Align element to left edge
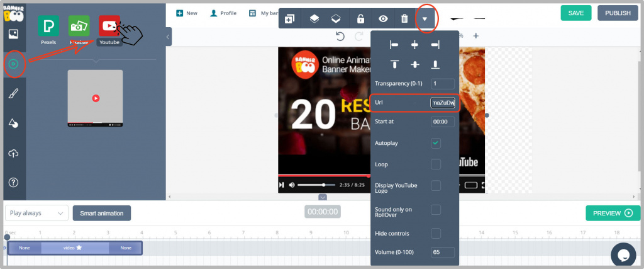The image size is (644, 269). click(x=394, y=45)
